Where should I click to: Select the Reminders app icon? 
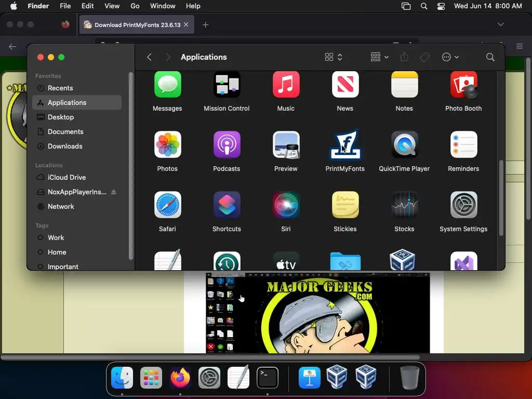(x=463, y=144)
